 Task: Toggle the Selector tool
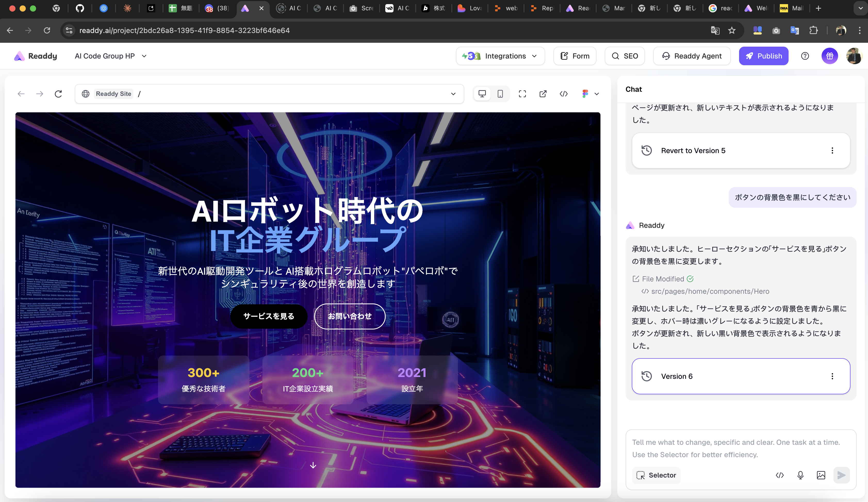pos(656,475)
